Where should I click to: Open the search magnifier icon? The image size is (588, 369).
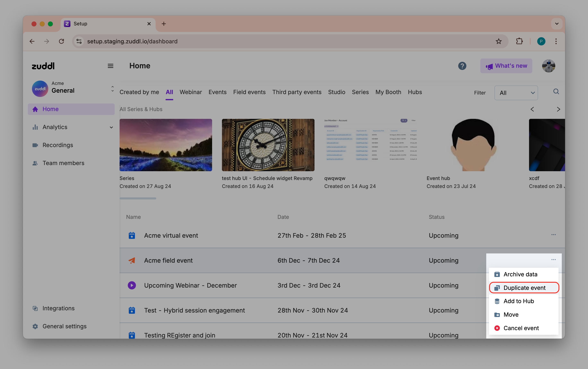click(556, 92)
